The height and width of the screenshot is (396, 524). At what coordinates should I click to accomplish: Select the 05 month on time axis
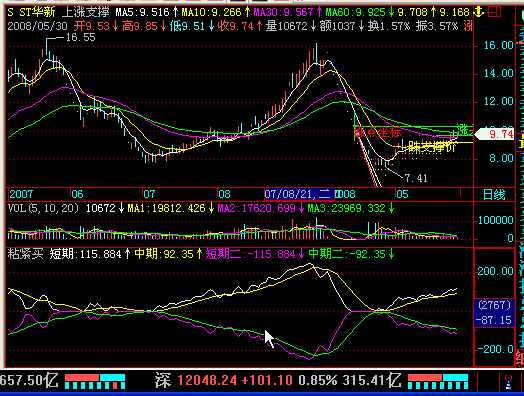point(402,194)
